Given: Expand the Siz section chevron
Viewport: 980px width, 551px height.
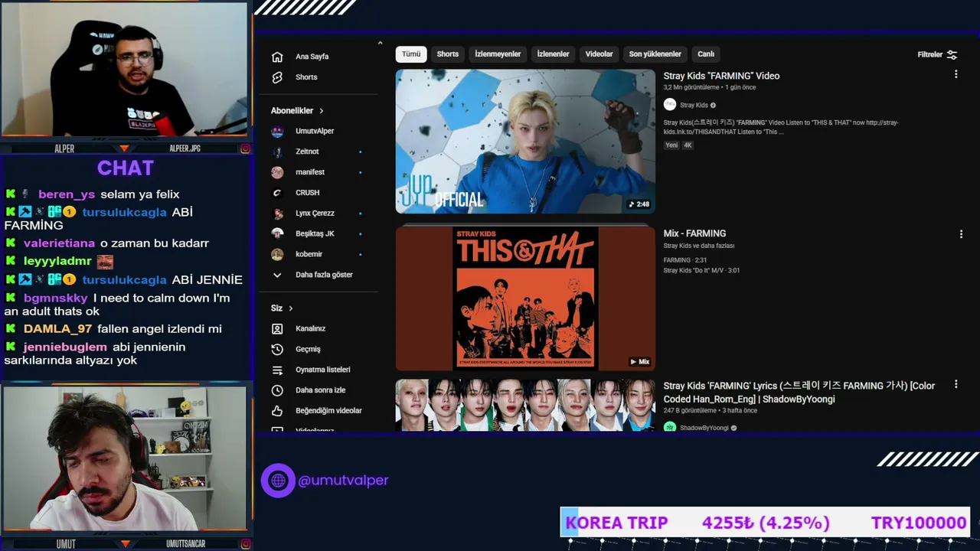Looking at the screenshot, I should pos(290,308).
